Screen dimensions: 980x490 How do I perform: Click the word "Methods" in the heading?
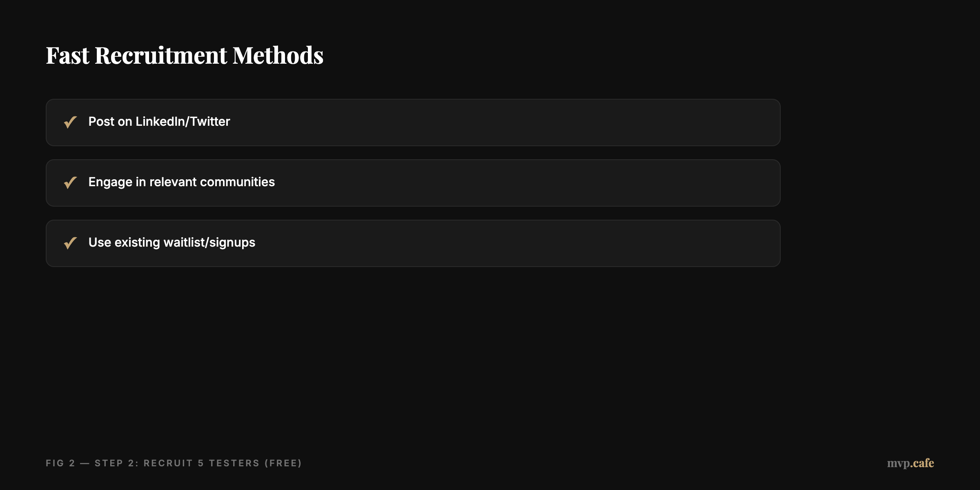(278, 56)
